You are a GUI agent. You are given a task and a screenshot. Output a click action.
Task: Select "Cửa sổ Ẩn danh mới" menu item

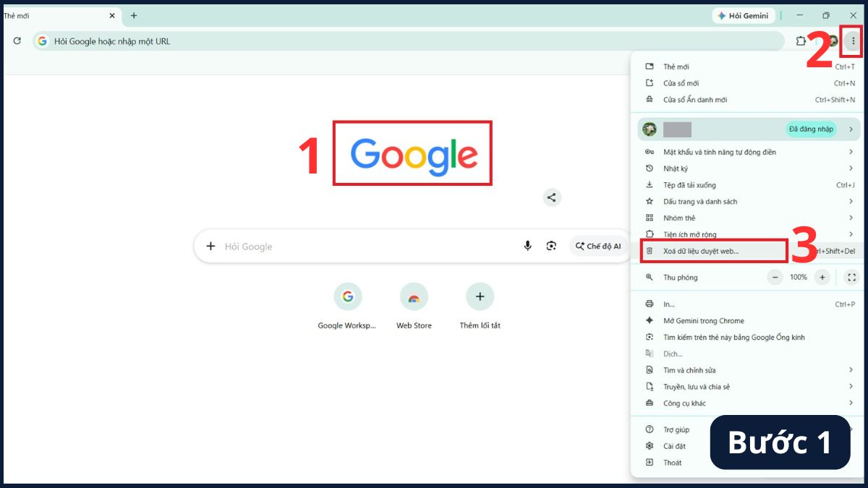click(x=749, y=100)
